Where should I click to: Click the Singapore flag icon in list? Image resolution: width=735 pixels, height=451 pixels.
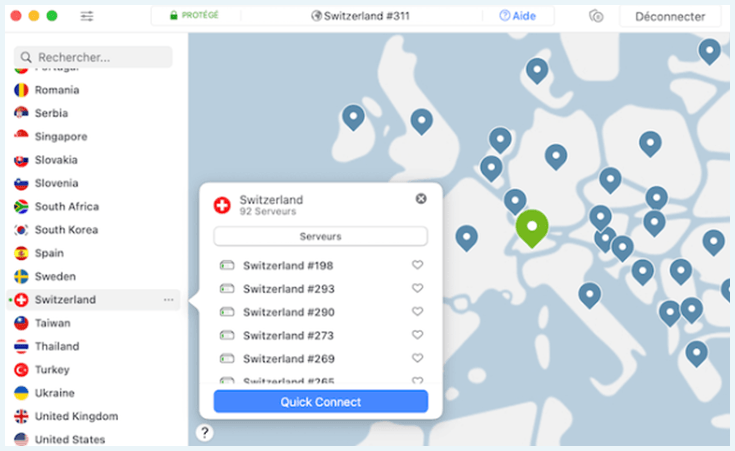(21, 135)
